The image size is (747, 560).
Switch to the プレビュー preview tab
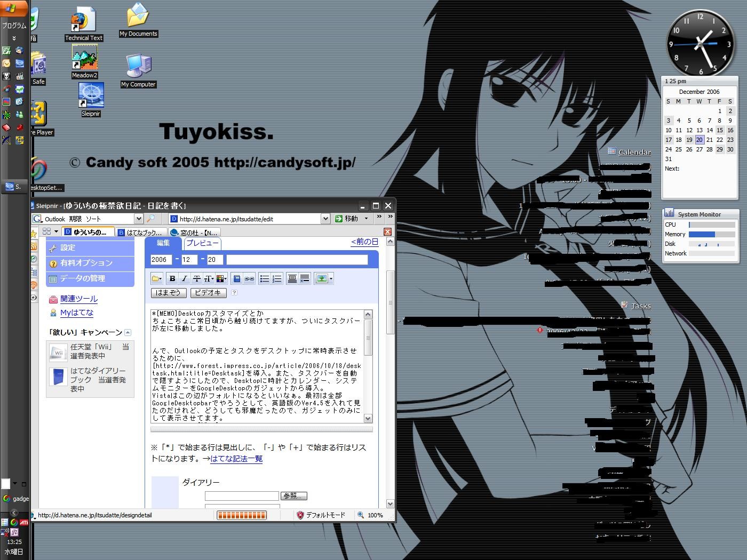(x=202, y=243)
